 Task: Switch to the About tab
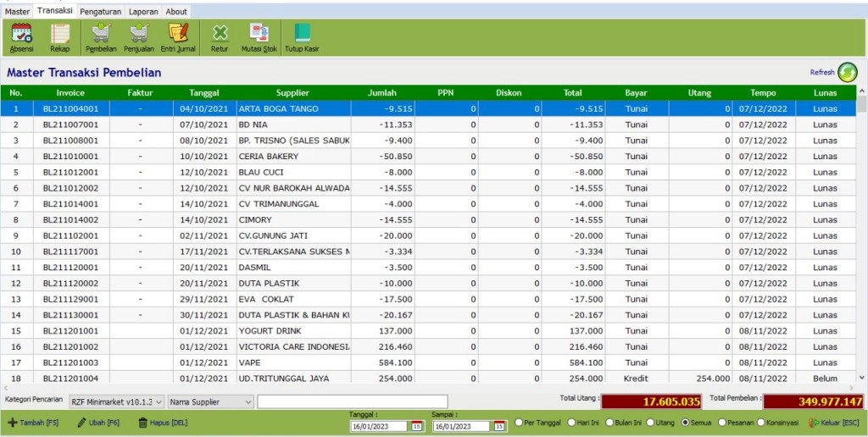point(176,12)
